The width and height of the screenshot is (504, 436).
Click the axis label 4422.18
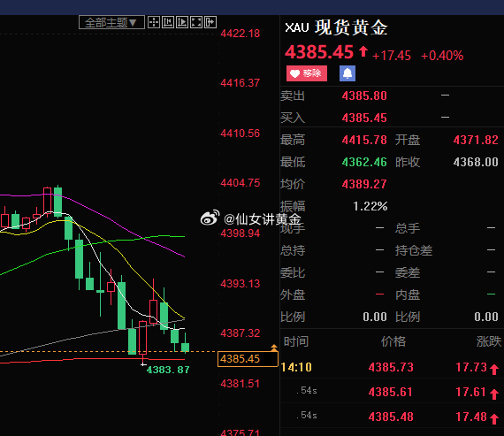241,33
